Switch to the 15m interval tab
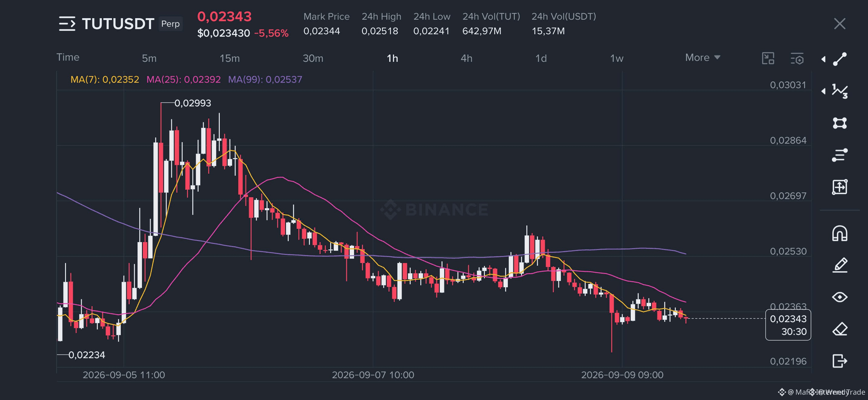Image resolution: width=868 pixels, height=400 pixels. pos(229,58)
